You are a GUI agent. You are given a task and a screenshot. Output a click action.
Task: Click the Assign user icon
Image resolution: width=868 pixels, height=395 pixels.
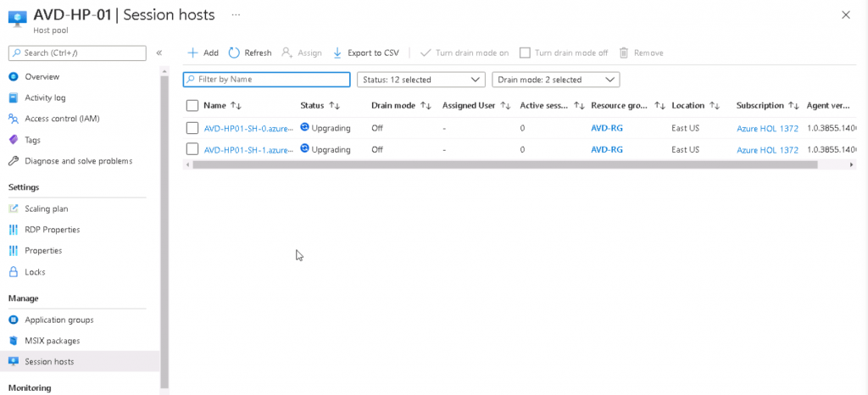tap(287, 53)
